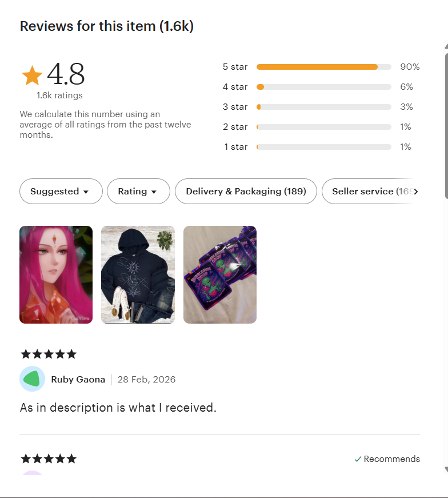The height and width of the screenshot is (498, 448).
Task: Click the scrollbar down arrow
Action: click(x=446, y=469)
